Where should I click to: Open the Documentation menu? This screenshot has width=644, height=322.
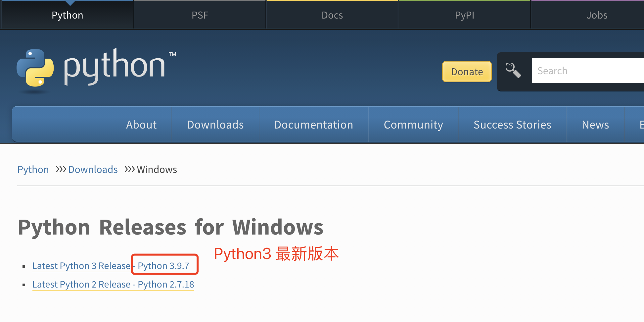point(314,125)
